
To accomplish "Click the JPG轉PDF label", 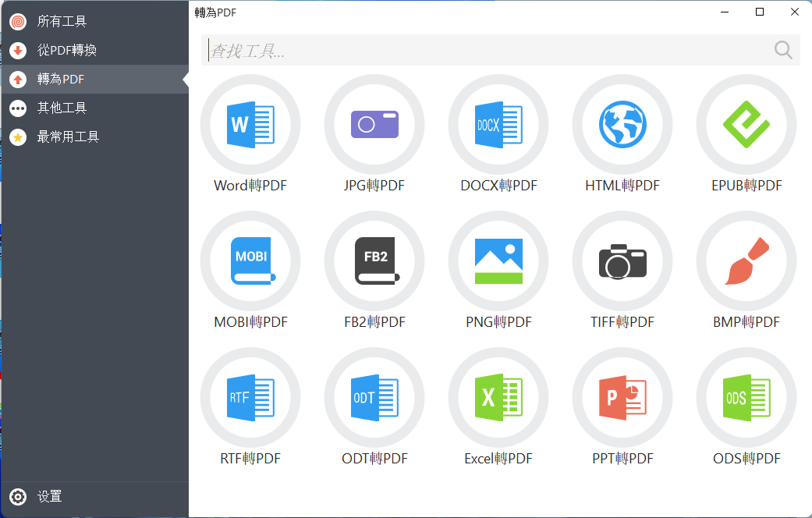I will (374, 186).
